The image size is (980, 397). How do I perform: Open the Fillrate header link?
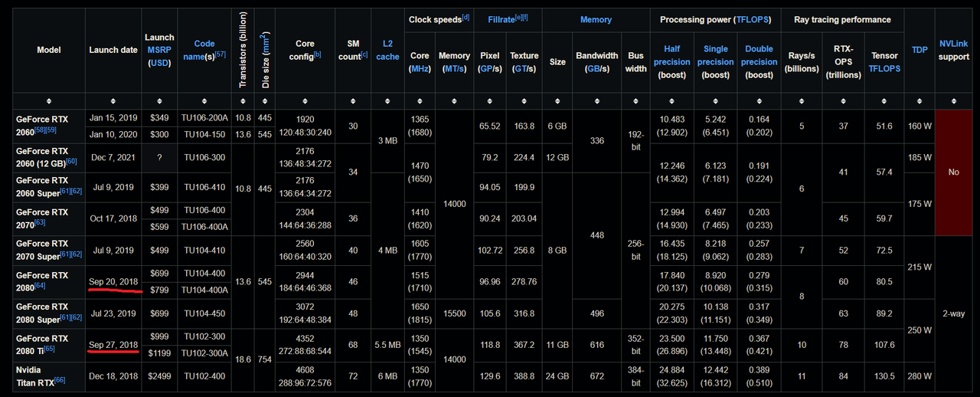point(500,19)
